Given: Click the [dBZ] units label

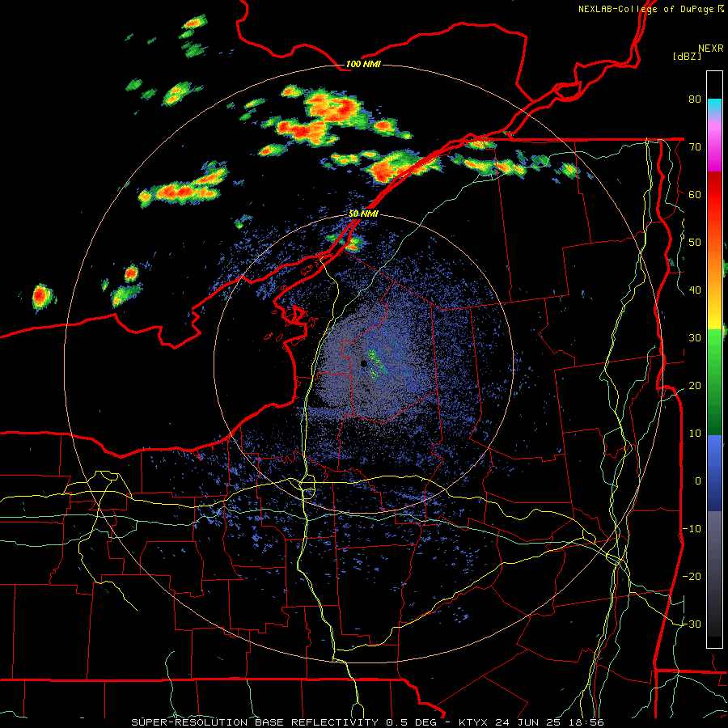Looking at the screenshot, I should (687, 57).
